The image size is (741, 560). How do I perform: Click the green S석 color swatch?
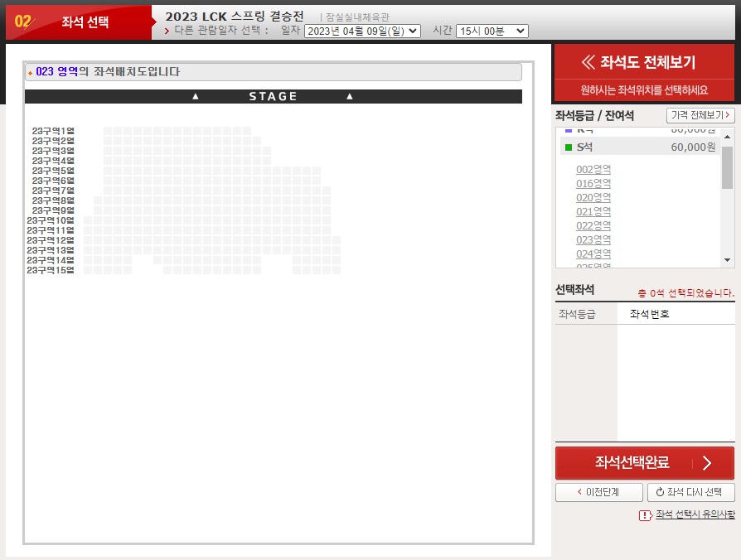[x=569, y=147]
